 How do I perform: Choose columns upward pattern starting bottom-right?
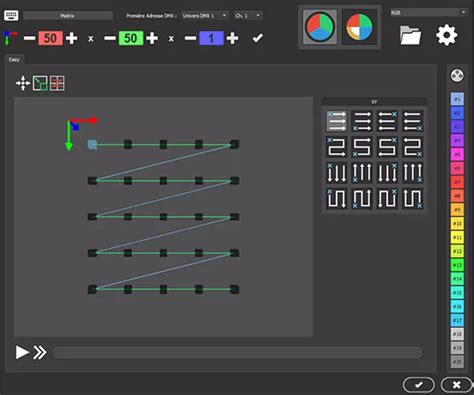pyautogui.click(x=412, y=172)
